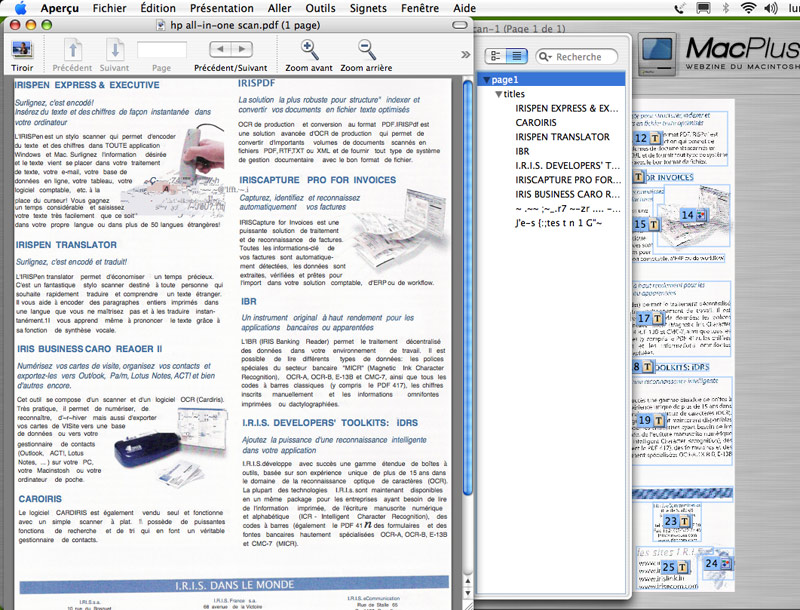The image size is (800, 610).
Task: Collapse the page1 tree node
Action: tap(487, 80)
